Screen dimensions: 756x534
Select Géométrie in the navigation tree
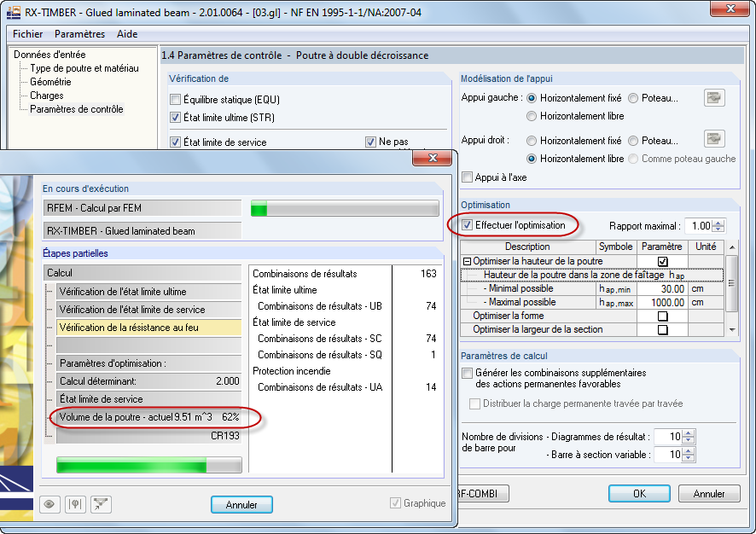tap(49, 82)
